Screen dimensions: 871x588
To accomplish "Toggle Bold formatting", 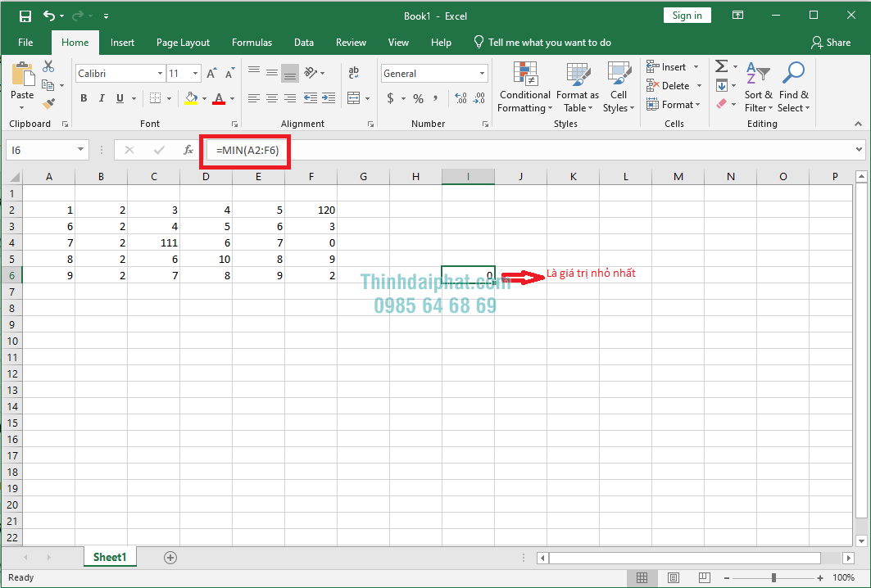I will click(x=84, y=98).
